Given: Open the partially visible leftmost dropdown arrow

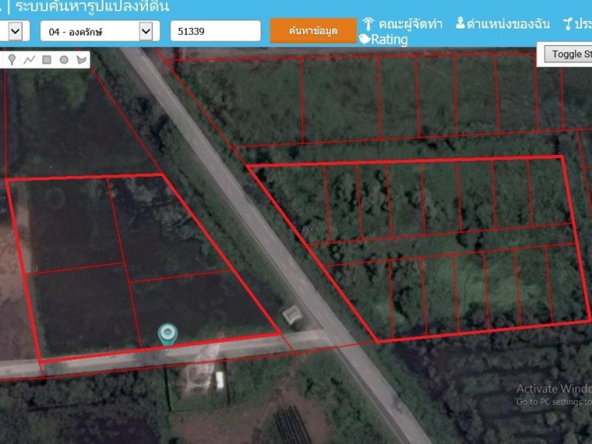Looking at the screenshot, I should pos(15,31).
